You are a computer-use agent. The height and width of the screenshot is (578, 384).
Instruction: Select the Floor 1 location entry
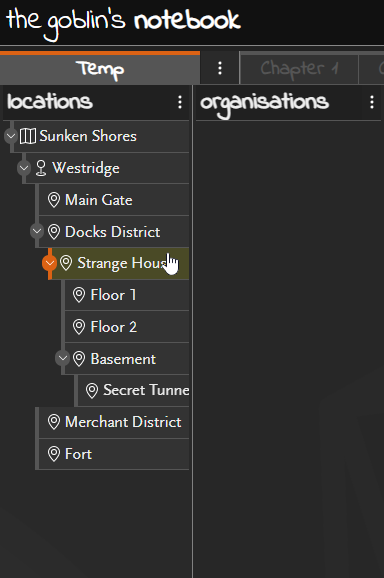[x=127, y=295]
